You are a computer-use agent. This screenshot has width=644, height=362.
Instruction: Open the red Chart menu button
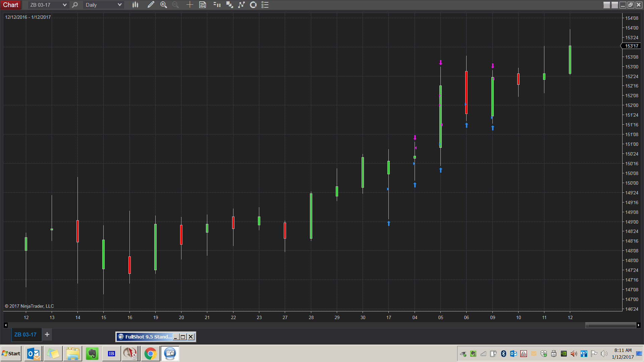click(x=11, y=5)
